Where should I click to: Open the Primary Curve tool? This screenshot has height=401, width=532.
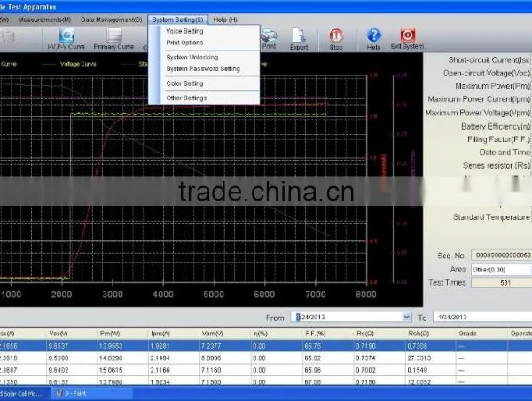point(113,39)
